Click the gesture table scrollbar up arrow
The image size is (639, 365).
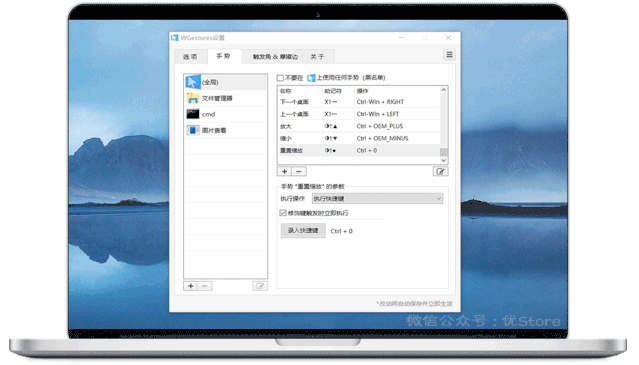coord(444,90)
